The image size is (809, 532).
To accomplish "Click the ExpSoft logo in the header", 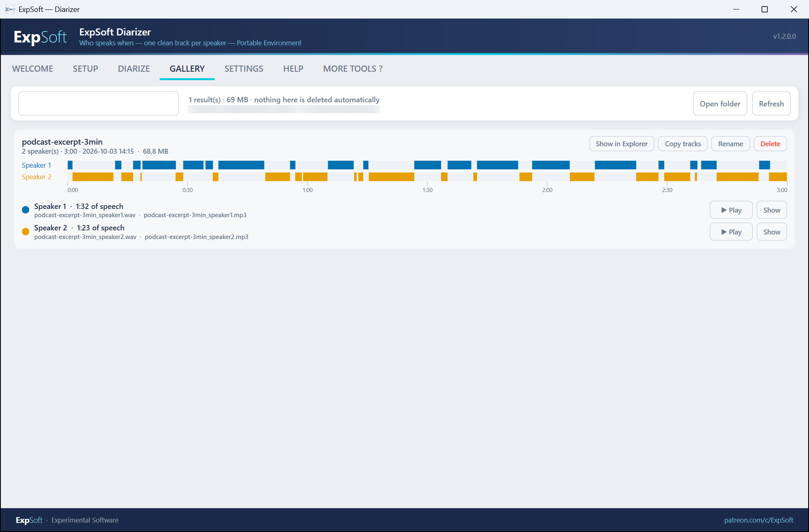I will [x=40, y=37].
